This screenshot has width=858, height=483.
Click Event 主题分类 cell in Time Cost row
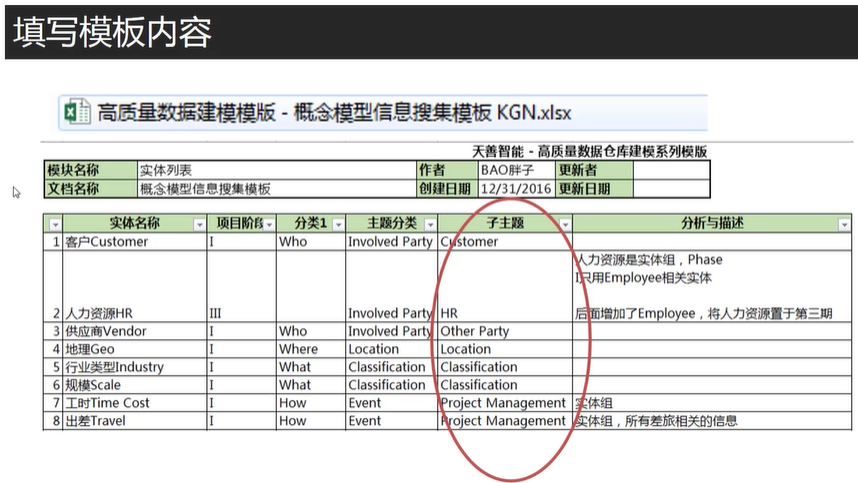[x=391, y=403]
